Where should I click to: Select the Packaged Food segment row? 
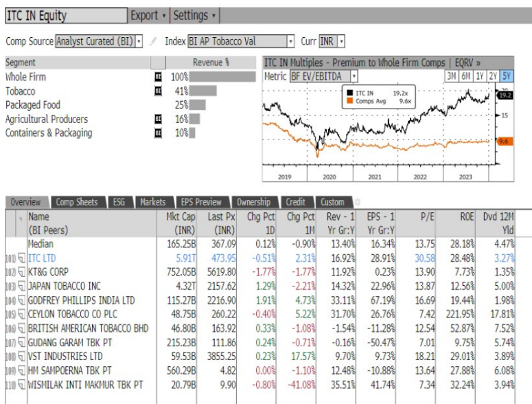pos(130,105)
